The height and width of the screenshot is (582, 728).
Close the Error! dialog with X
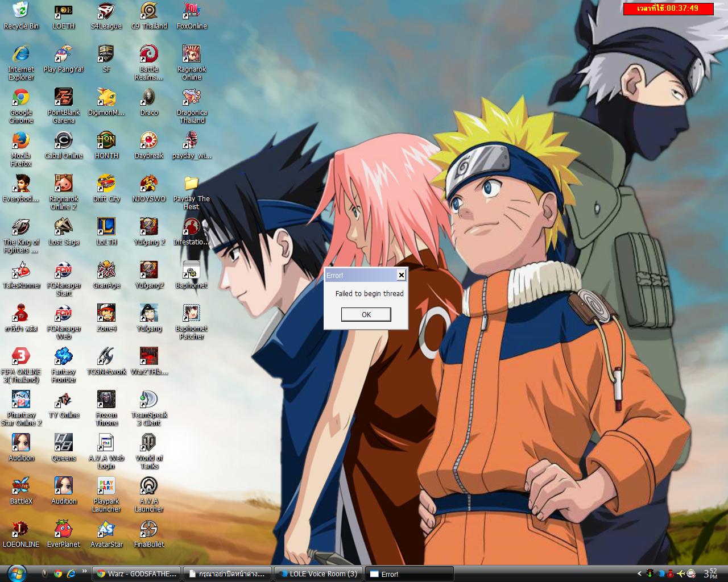[x=401, y=275]
